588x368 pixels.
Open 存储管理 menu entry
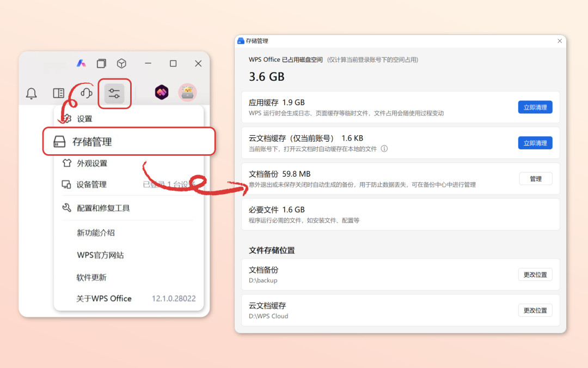(129, 142)
